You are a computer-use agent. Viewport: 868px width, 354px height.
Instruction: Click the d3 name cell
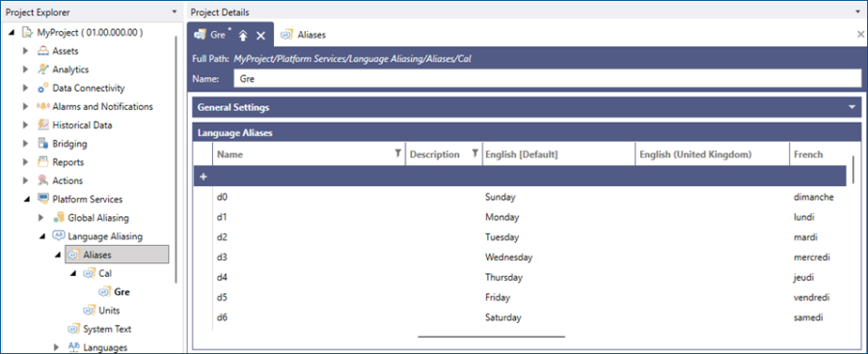coord(222,257)
